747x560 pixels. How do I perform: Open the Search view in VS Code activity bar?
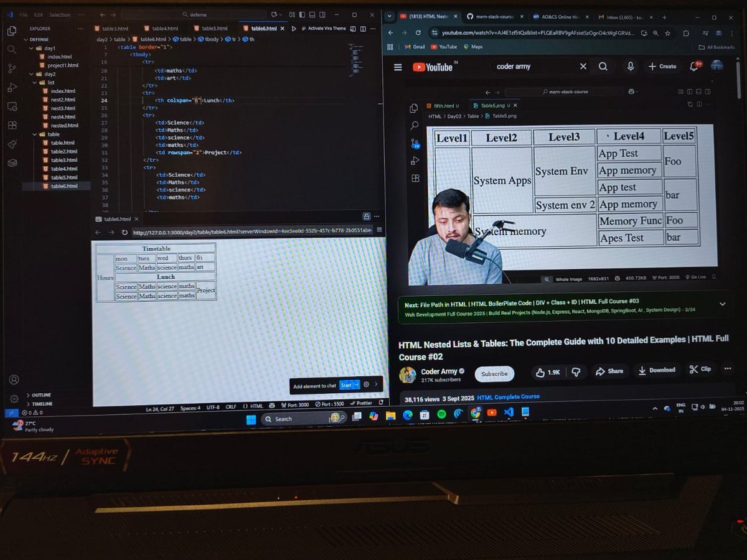[12, 49]
